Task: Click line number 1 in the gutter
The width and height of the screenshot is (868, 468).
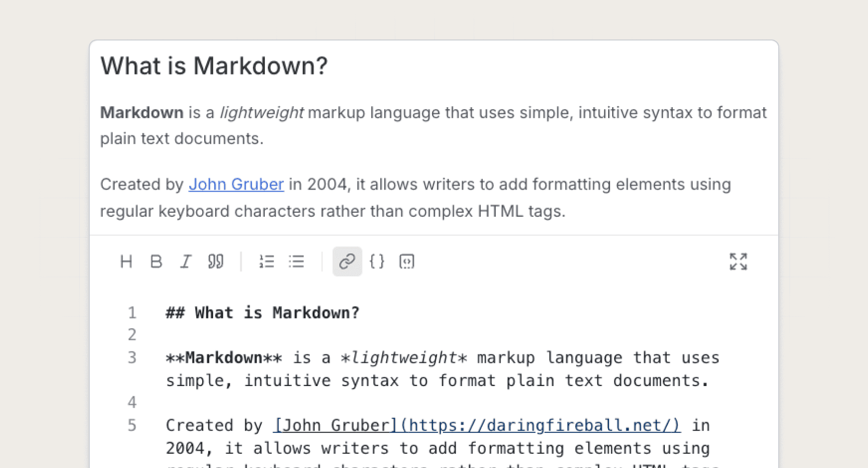Action: [x=132, y=313]
